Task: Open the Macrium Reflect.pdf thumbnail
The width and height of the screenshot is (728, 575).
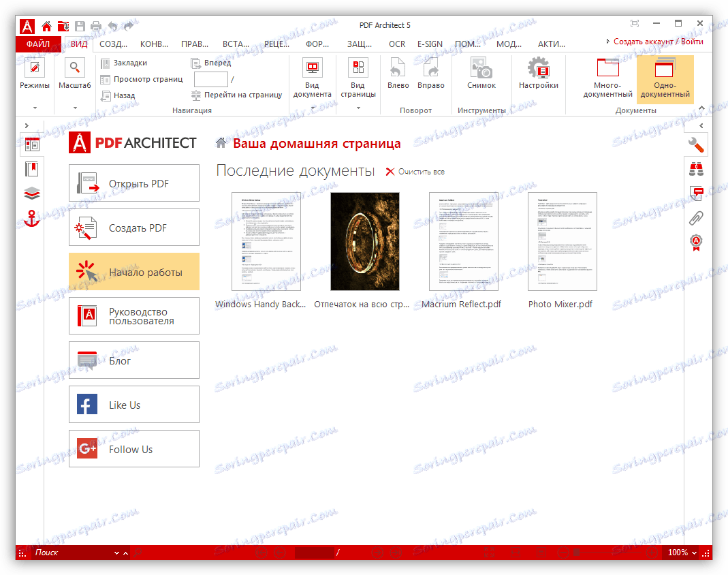Action: pyautogui.click(x=463, y=242)
